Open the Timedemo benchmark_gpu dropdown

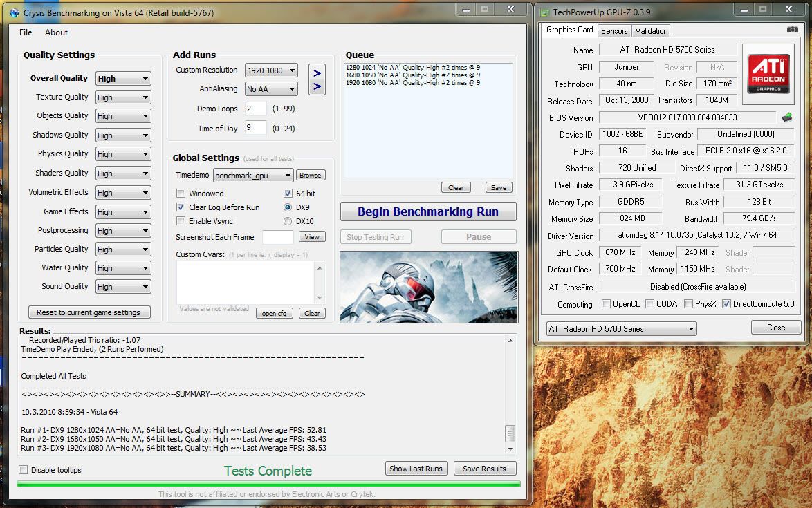(x=253, y=176)
